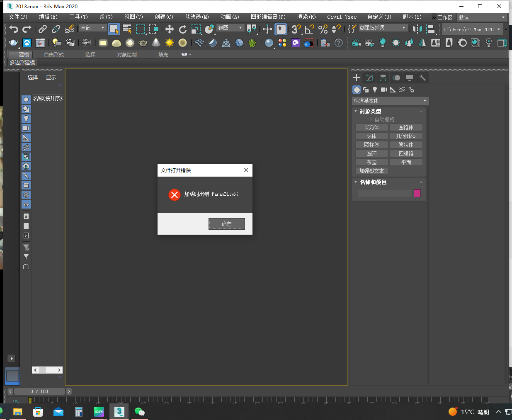Viewport: 512px width, 420px height.
Task: Toggle the Percent Snap button
Action: coord(323,29)
